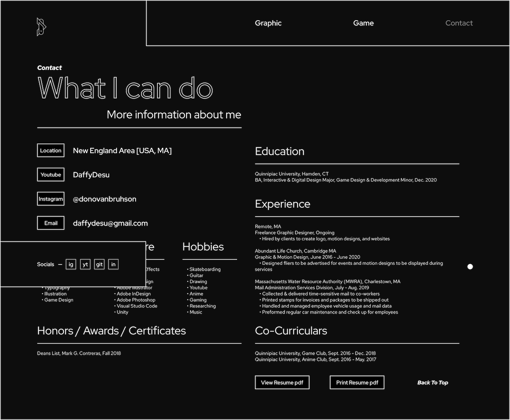Image resolution: width=510 pixels, height=420 pixels.
Task: Click the Mail Administration Services Division line
Action: (x=312, y=288)
